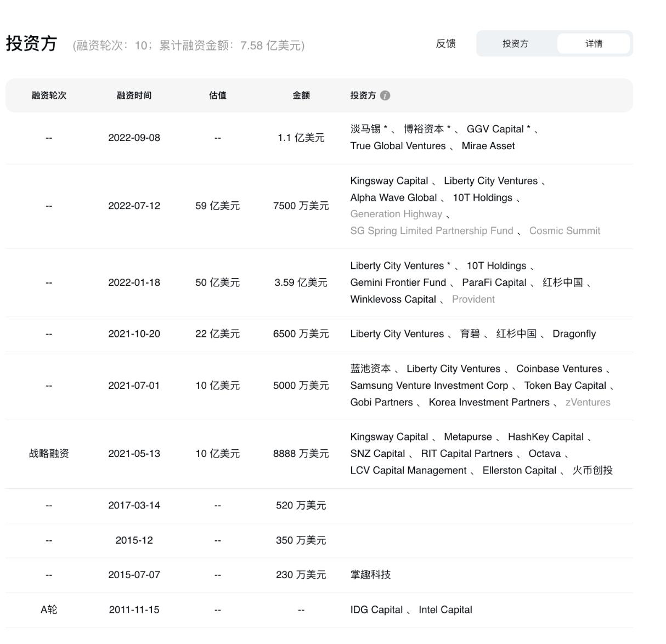The height and width of the screenshot is (644, 666).
Task: Open Coinbase Ventures investor link
Action: [x=559, y=369]
